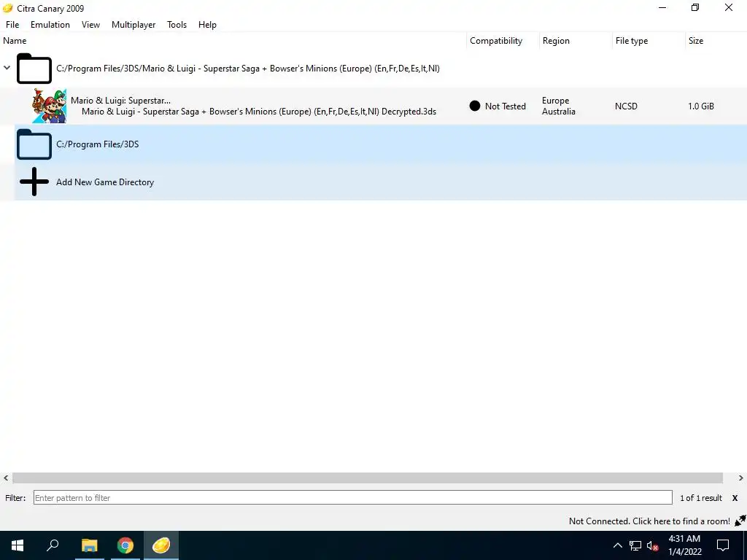The height and width of the screenshot is (560, 747).
Task: Select the Decrypted.3ds file name text
Action: [259, 112]
